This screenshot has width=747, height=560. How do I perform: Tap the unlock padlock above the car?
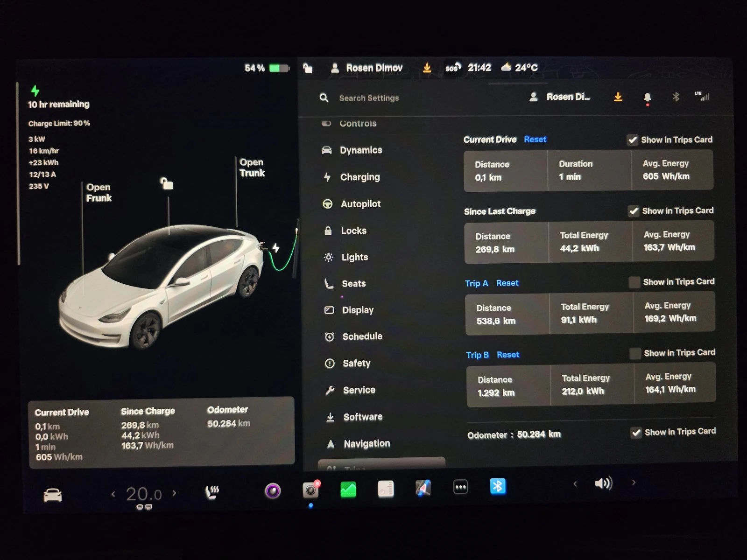tap(167, 183)
